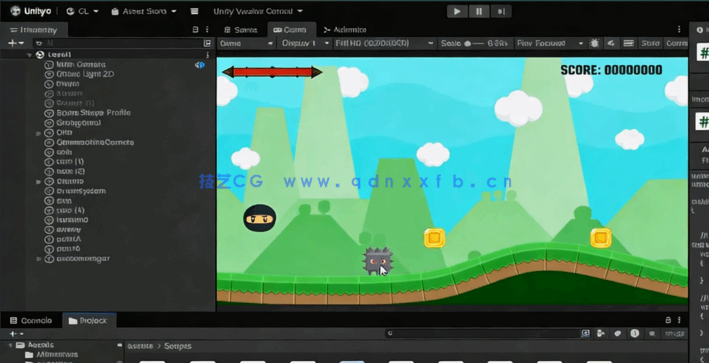The height and width of the screenshot is (363, 709).
Task: Toggle the hidden packages eye icon in Project
Action: 675,334
